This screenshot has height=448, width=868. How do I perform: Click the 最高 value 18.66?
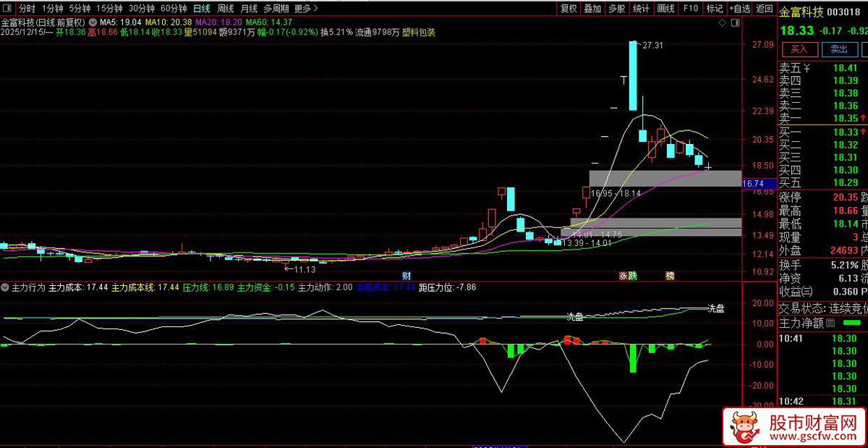(x=845, y=211)
